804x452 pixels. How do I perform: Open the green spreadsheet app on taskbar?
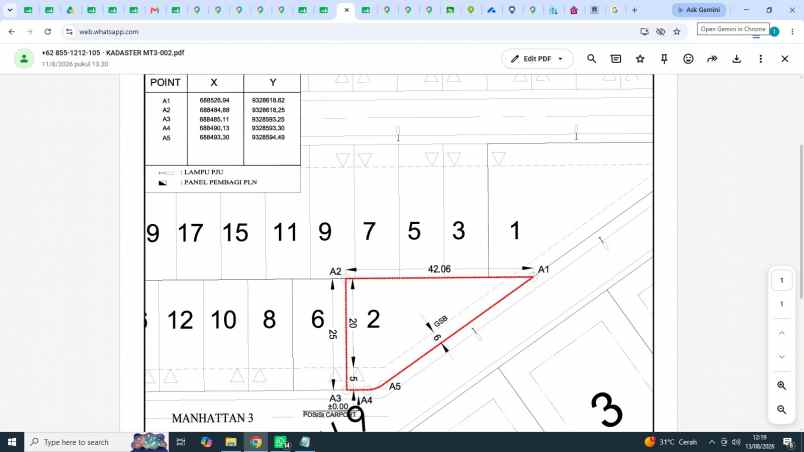coord(280,442)
